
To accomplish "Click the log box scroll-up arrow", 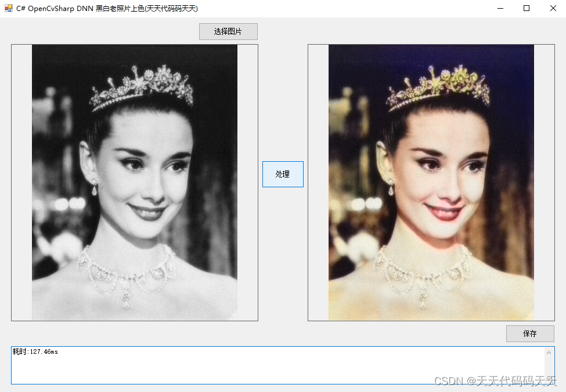I will [x=549, y=353].
